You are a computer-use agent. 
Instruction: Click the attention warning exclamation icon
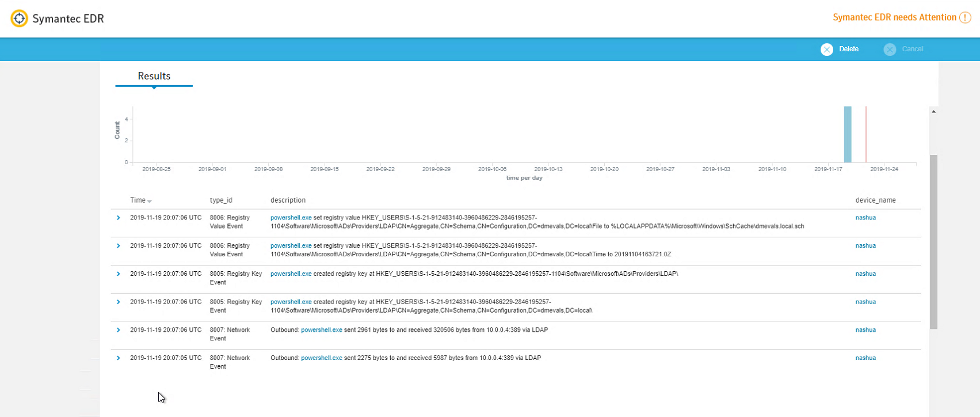coord(966,17)
